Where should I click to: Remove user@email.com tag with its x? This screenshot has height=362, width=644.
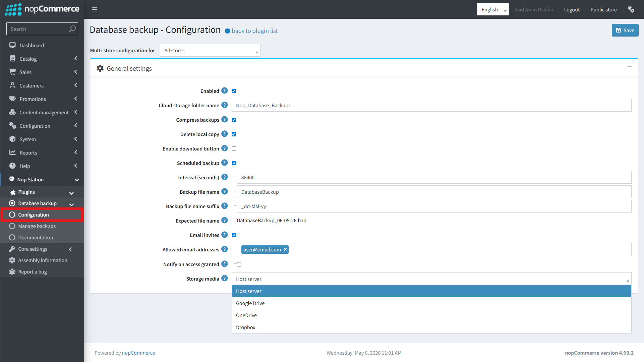285,249
